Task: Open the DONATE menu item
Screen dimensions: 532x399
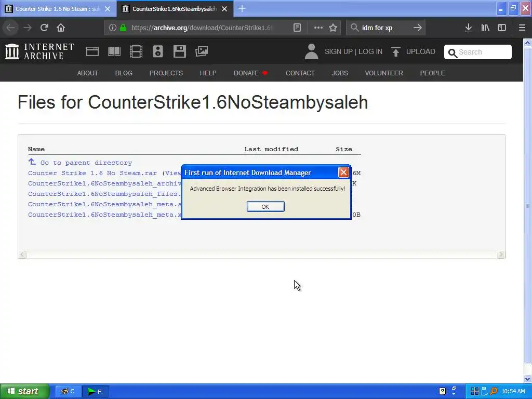Action: click(250, 73)
